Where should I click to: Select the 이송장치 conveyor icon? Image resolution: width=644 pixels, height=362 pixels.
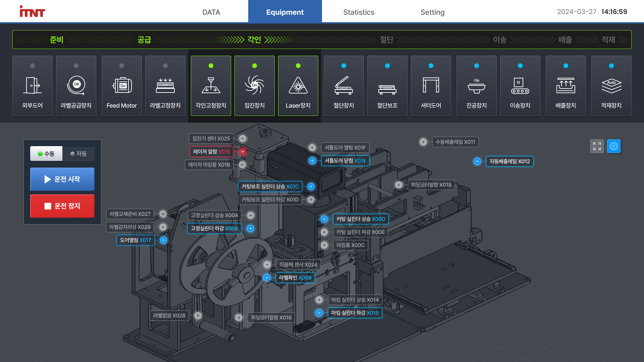[520, 86]
